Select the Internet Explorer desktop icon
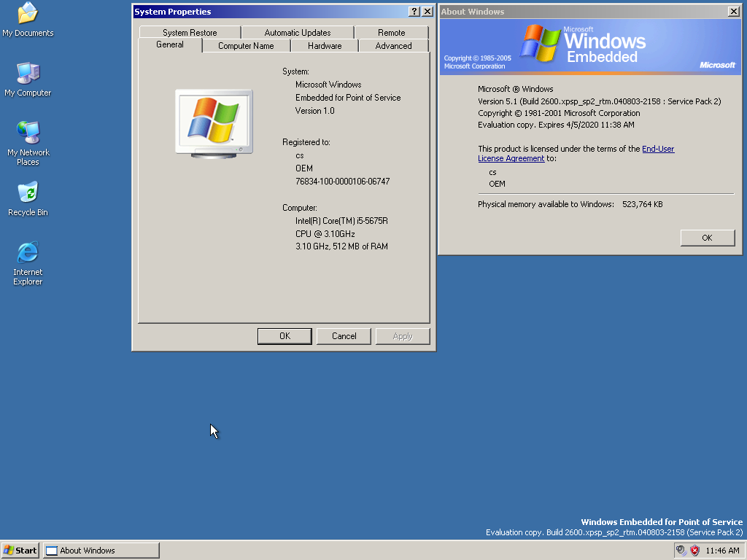The width and height of the screenshot is (747, 560). pyautogui.click(x=28, y=263)
